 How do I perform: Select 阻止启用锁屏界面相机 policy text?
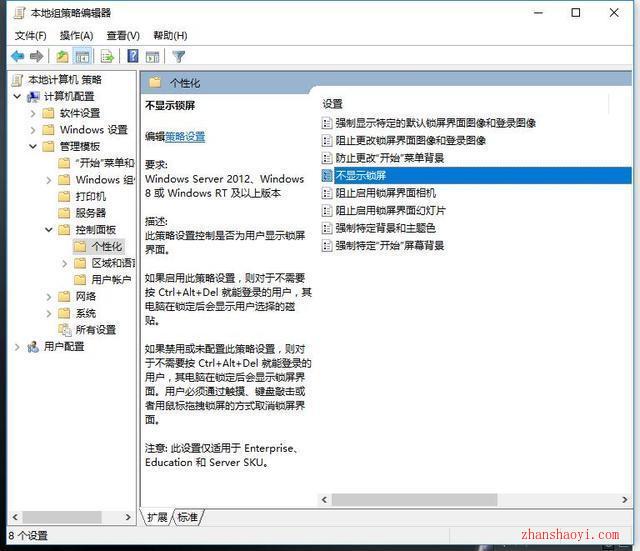click(385, 193)
